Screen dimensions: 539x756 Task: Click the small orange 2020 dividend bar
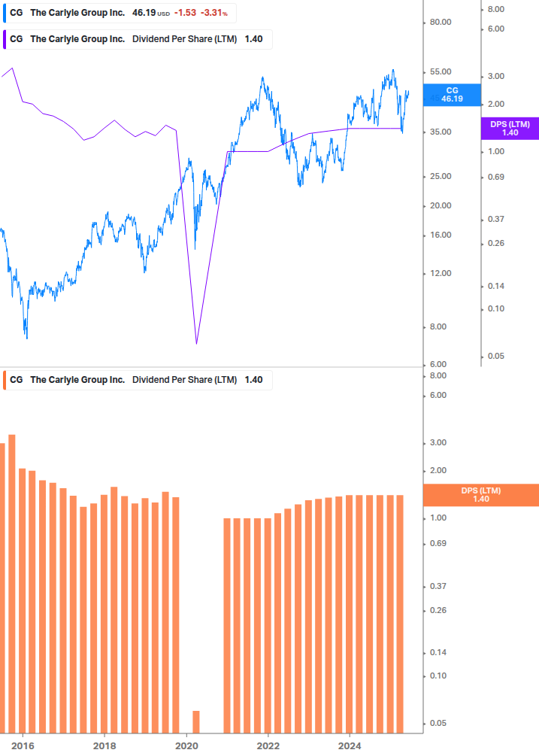196,721
